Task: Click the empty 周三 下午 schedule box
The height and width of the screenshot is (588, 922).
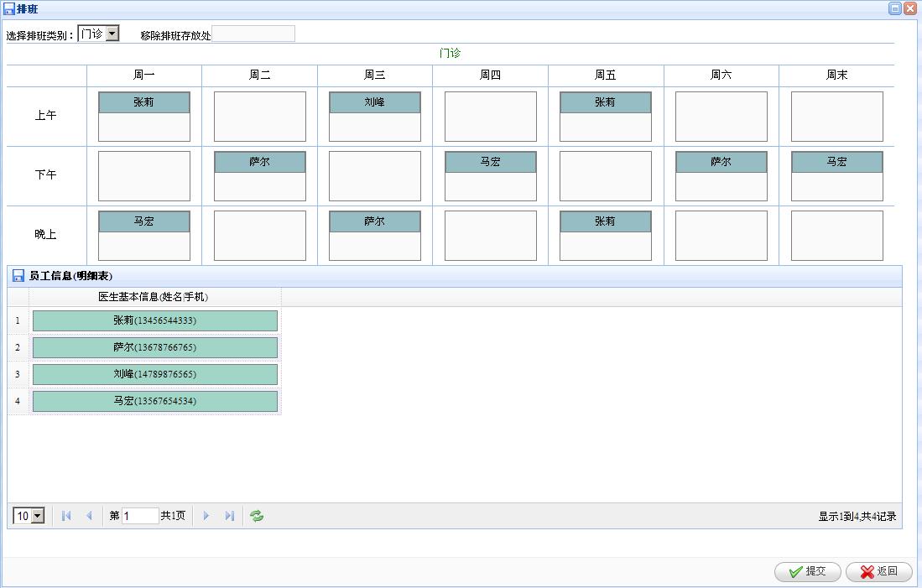Action: tap(374, 176)
